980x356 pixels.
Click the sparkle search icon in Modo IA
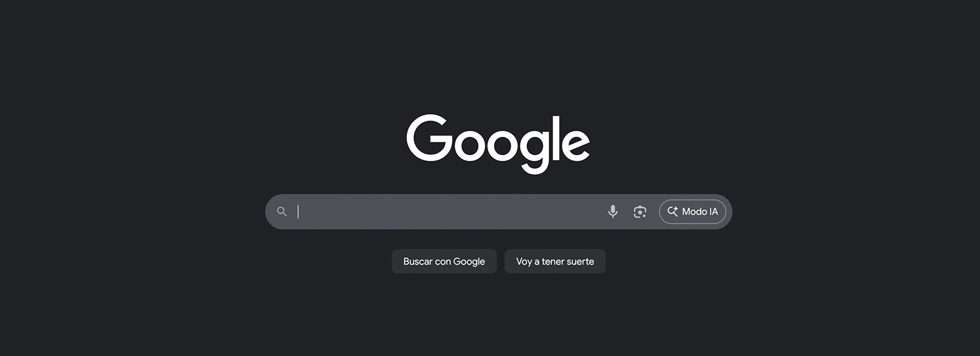[x=672, y=211]
